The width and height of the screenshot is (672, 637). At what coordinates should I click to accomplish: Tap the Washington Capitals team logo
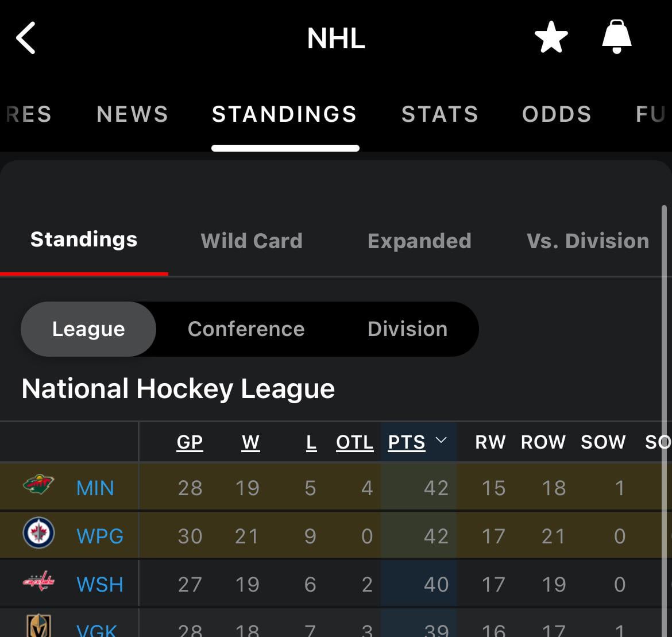pos(38,582)
